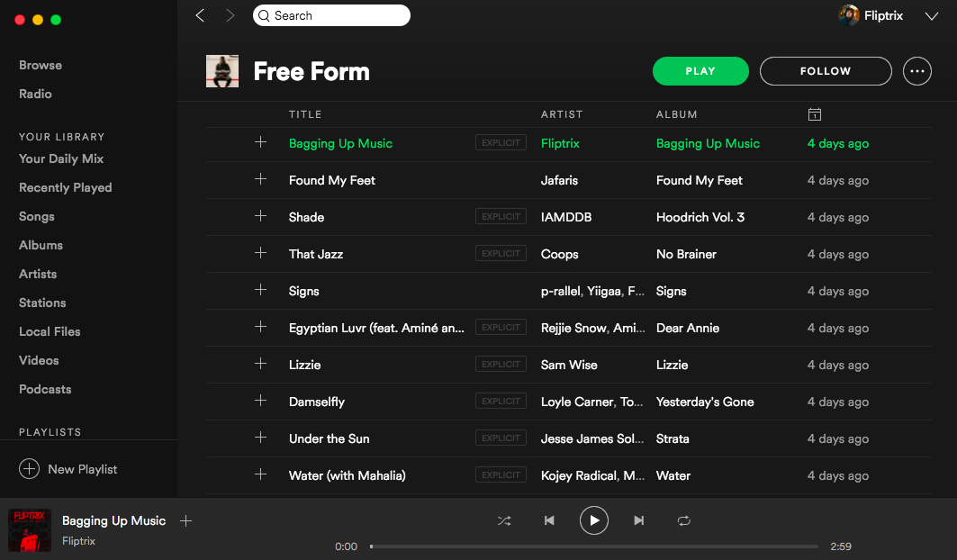Skip to the next track
Screen dimensions: 957x560
pos(639,520)
